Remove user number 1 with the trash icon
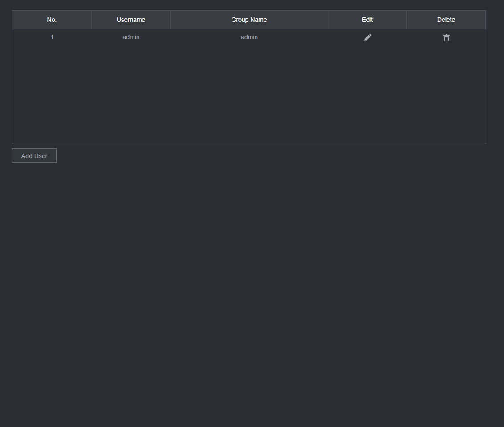Screen dimensions: 504x427 tap(446, 38)
